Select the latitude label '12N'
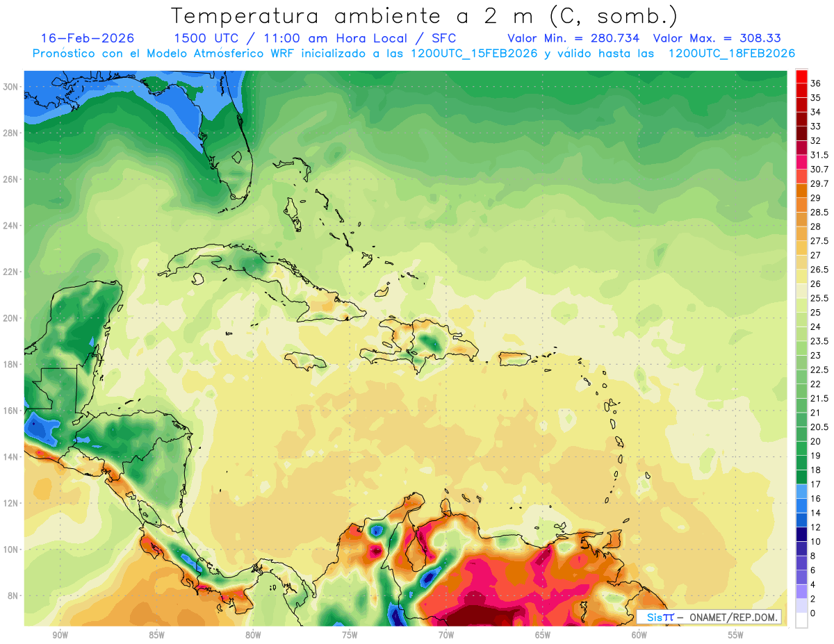 coord(12,503)
